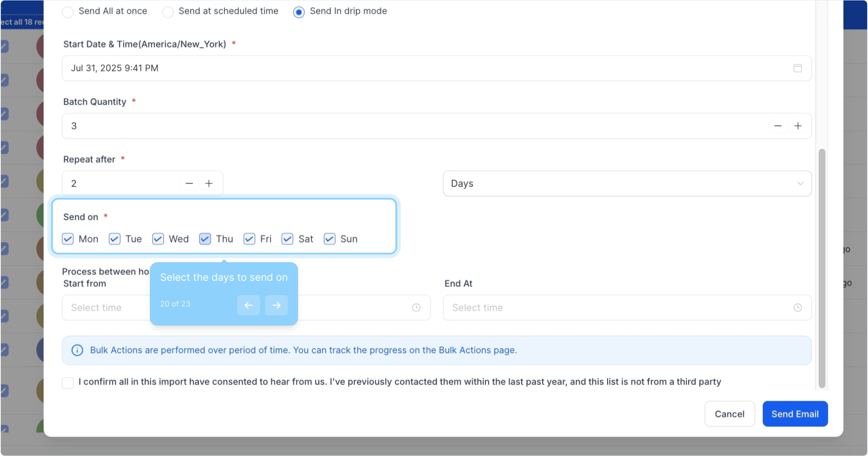Select Send All at once option
The width and height of the screenshot is (868, 456).
[x=68, y=12]
